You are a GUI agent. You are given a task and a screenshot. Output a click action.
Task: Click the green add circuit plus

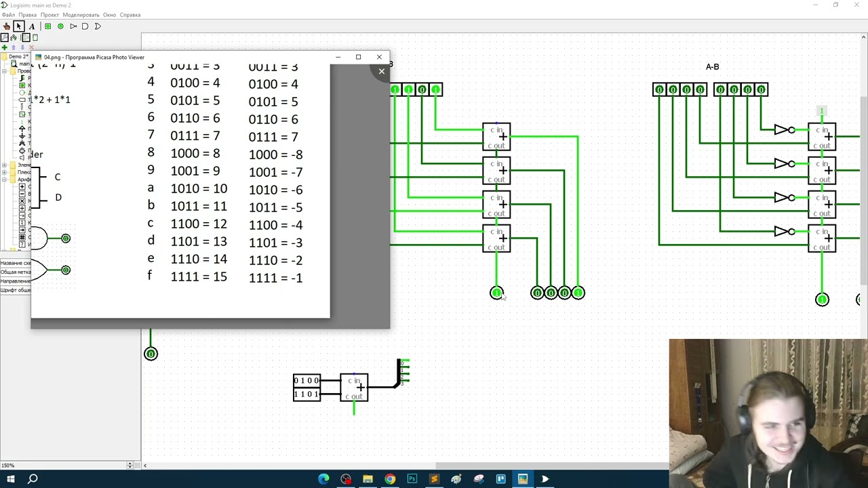pos(4,47)
